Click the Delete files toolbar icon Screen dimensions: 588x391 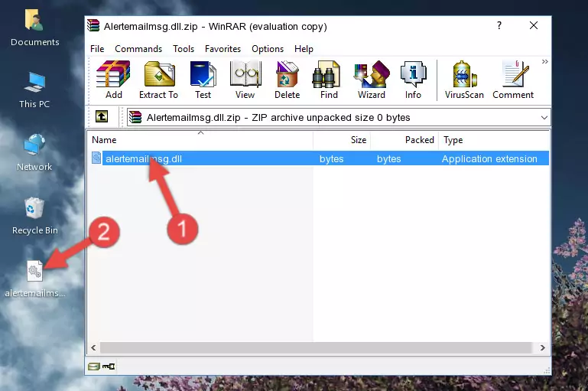288,80
